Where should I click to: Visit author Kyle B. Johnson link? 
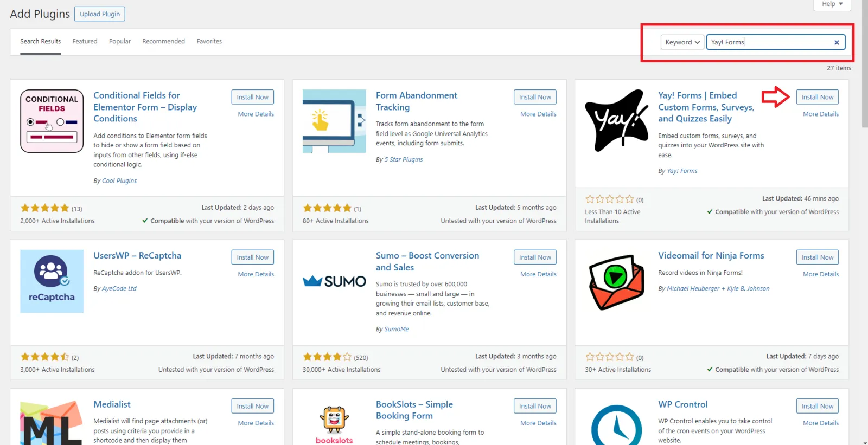(748, 289)
